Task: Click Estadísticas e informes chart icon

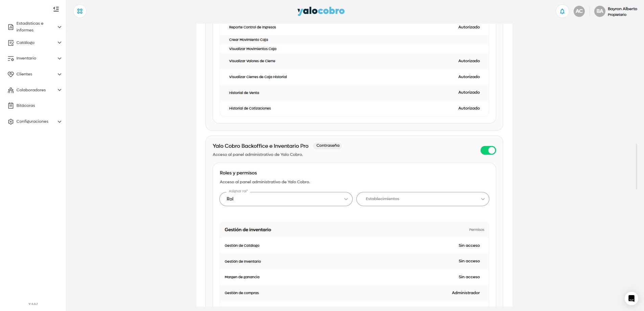Action: (11, 27)
